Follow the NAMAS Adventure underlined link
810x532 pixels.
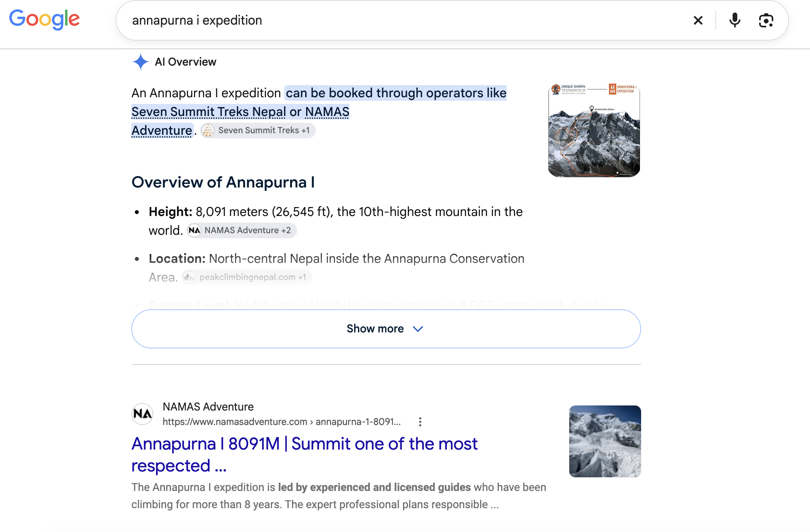coord(240,121)
